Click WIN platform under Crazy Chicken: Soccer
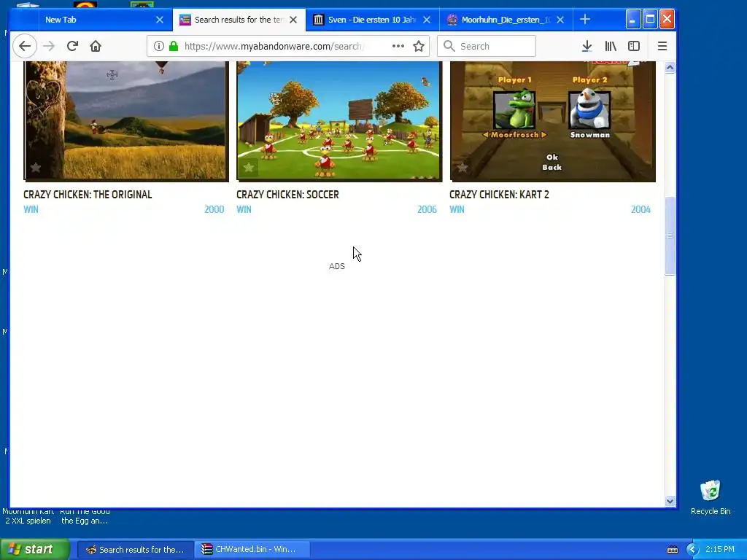Screen dimensions: 747x560 (244, 209)
